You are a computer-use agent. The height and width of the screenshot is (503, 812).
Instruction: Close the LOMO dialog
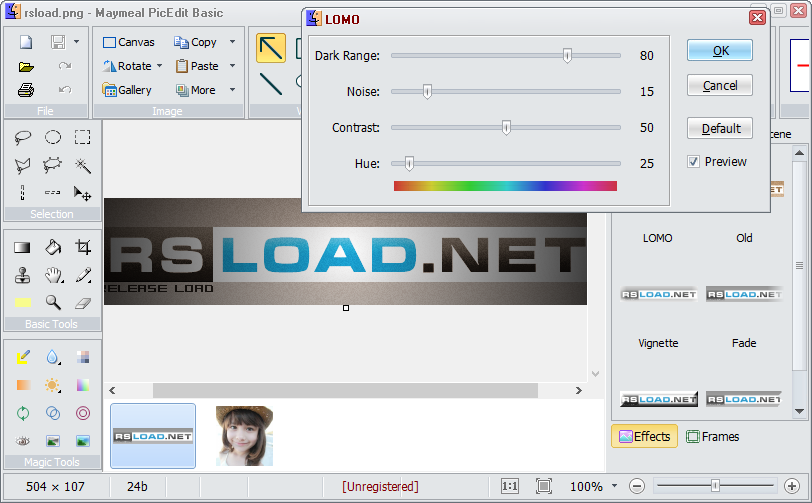[757, 18]
